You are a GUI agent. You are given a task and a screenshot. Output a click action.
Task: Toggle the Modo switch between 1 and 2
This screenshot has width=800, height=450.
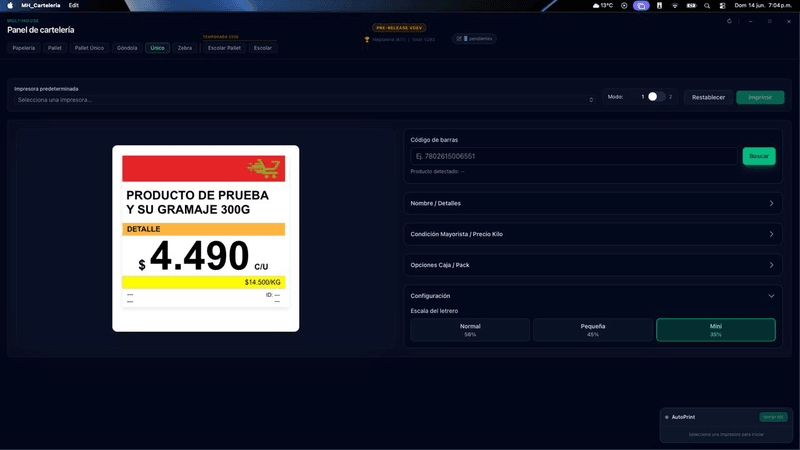[x=656, y=97]
